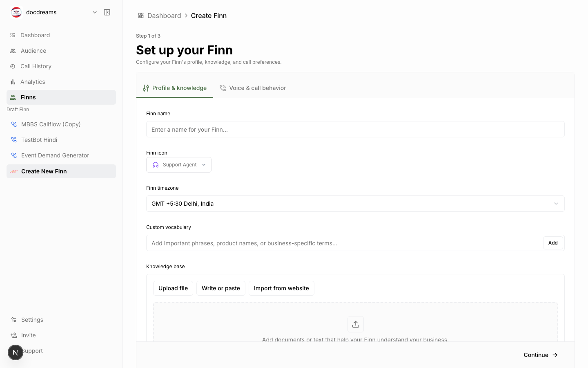The height and width of the screenshot is (368, 588).
Task: Switch to the Voice & call behavior tab
Action: [253, 88]
